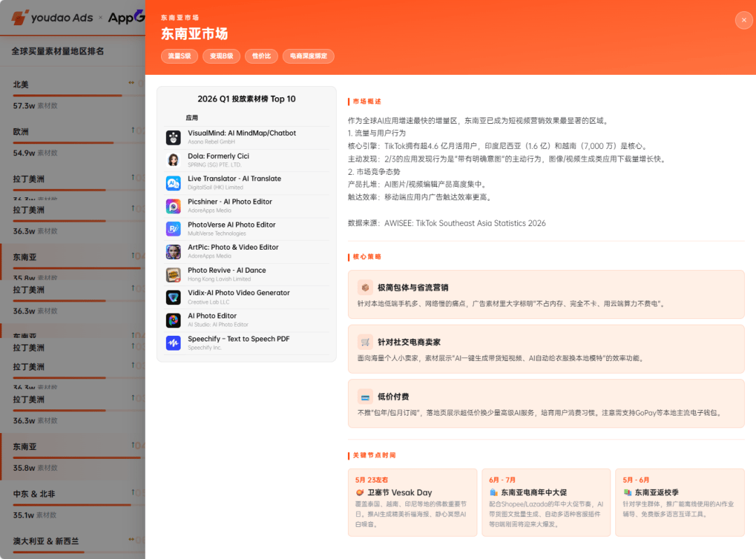Screen dimensions: 756x559
Task: Click the 核心策略 section heading
Action: (367, 257)
